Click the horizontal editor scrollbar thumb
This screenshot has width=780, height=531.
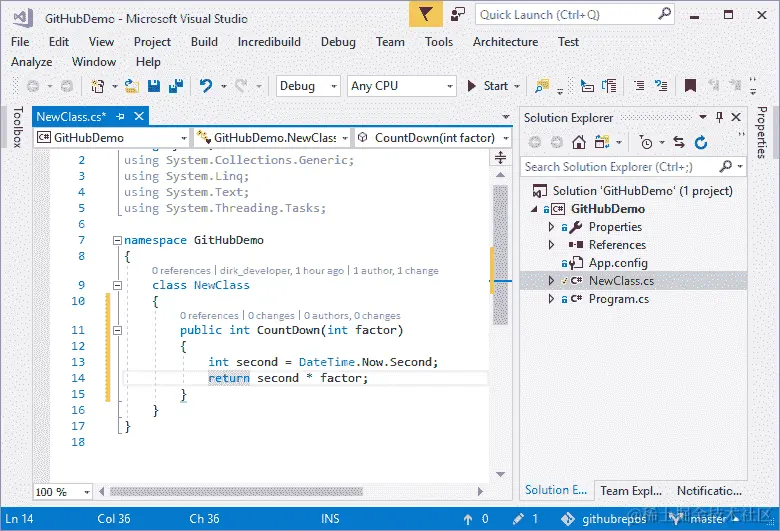click(236, 492)
